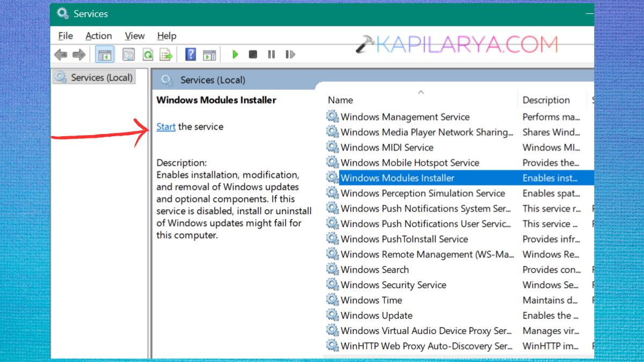644x362 pixels.
Task: Click the gear icon beside Windows Time
Action: point(333,300)
